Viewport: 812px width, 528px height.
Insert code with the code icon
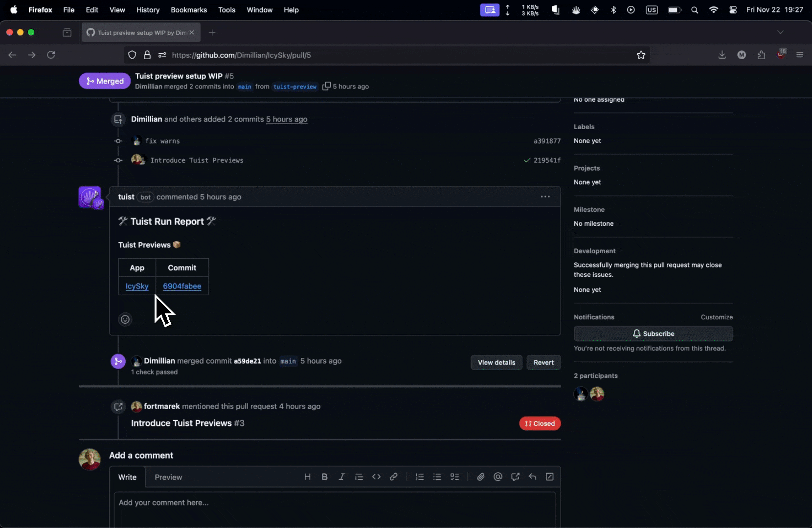(x=376, y=477)
